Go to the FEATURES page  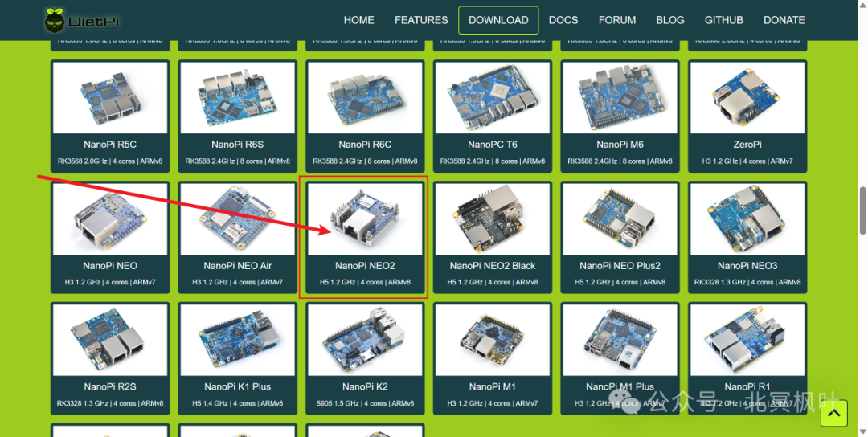[421, 20]
